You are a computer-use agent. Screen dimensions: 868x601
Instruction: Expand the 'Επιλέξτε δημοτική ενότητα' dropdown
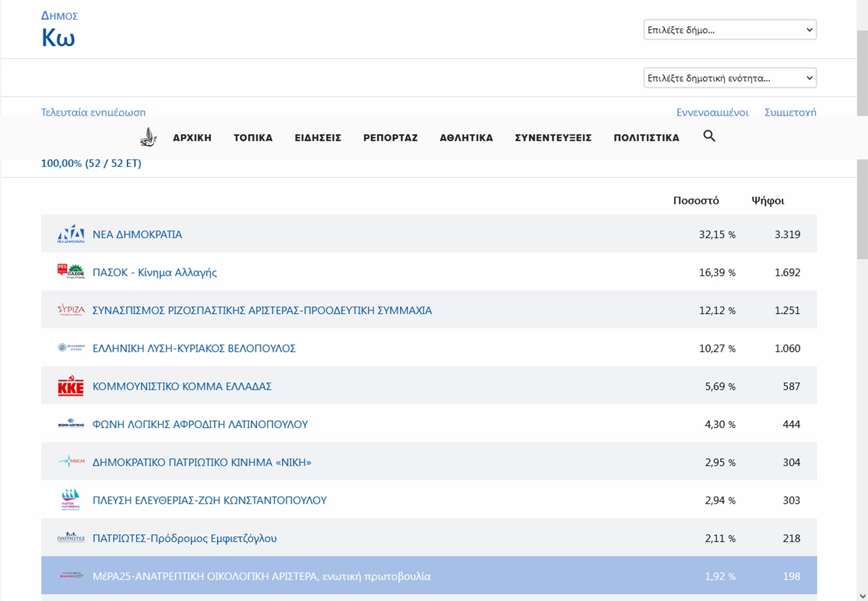730,78
